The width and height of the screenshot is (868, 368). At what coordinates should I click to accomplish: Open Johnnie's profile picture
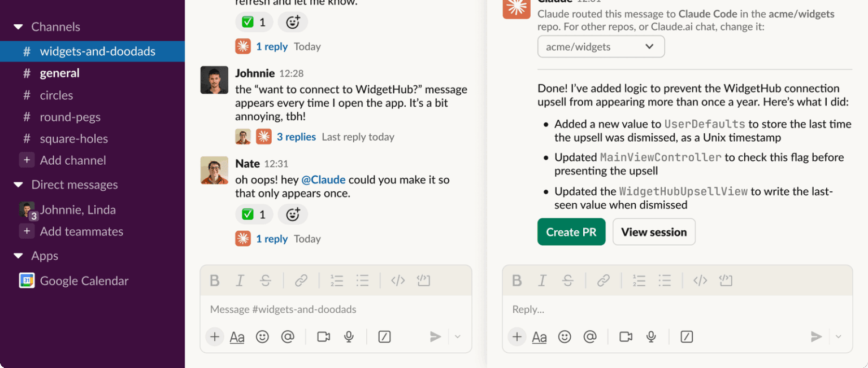[215, 80]
